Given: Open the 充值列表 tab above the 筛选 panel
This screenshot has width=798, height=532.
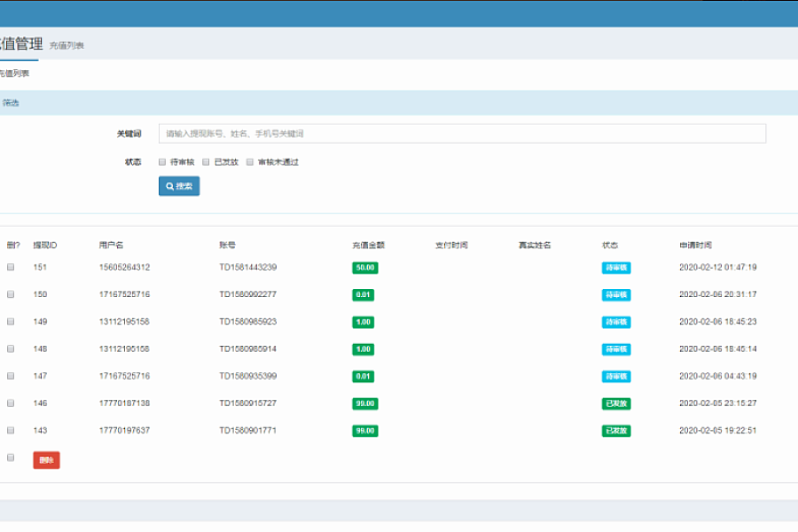Looking at the screenshot, I should [x=14, y=74].
